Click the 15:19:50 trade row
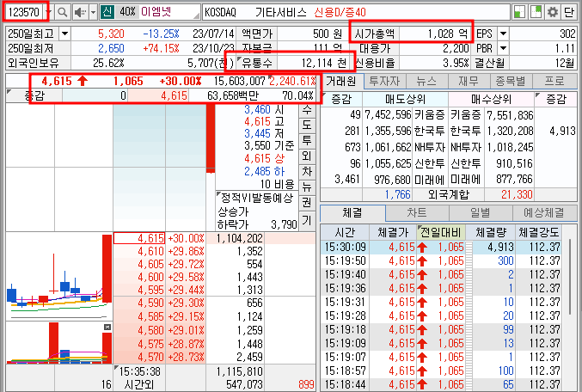 442,261
